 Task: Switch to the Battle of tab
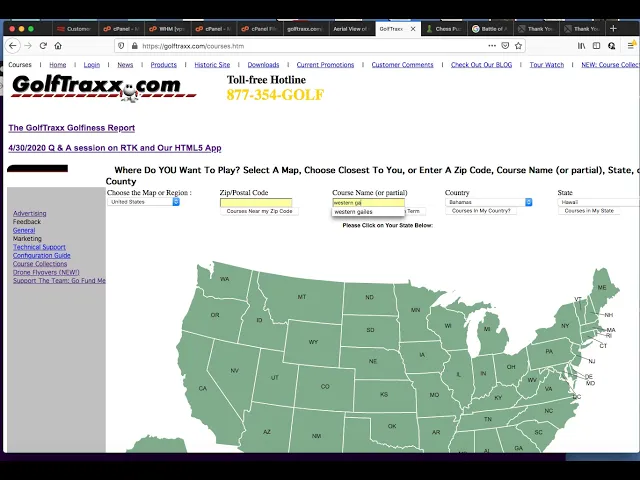pyautogui.click(x=490, y=29)
